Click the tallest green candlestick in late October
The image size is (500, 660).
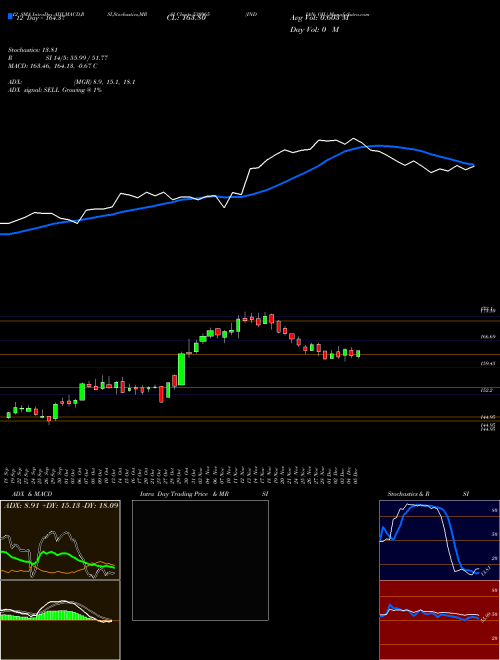point(181,369)
